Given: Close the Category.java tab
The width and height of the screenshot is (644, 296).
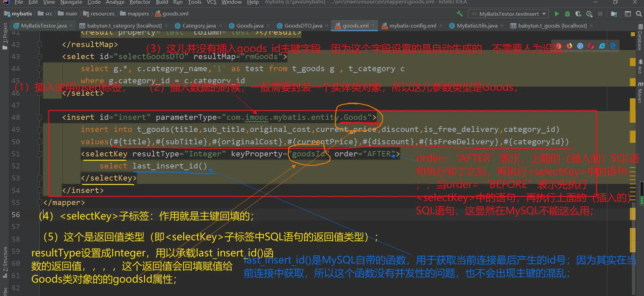Looking at the screenshot, I should click(220, 26).
